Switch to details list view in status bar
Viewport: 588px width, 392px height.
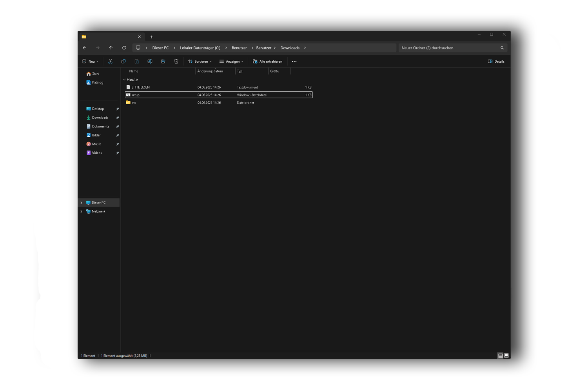501,356
